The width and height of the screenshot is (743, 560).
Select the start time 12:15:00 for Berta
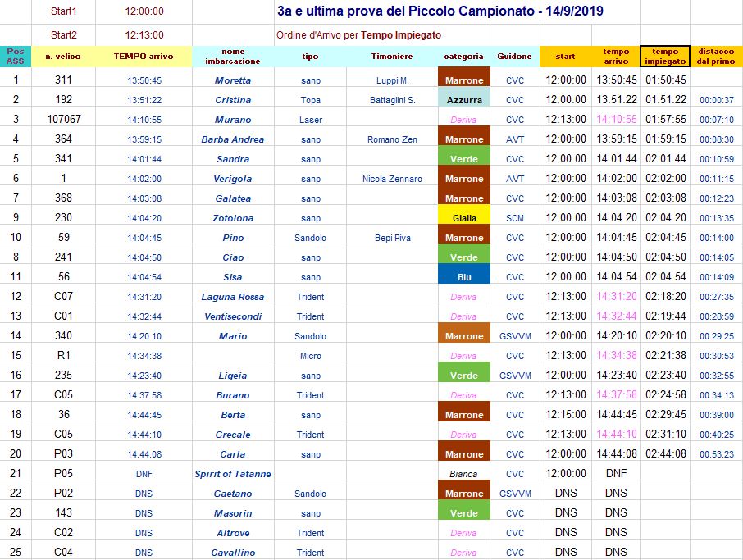pos(566,415)
